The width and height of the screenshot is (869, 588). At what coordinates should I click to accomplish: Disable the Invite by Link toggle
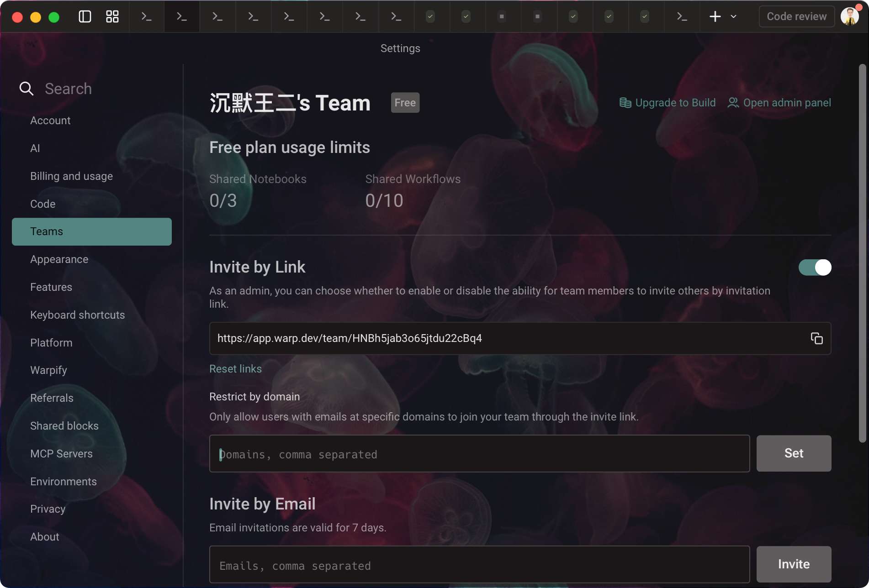pos(815,268)
